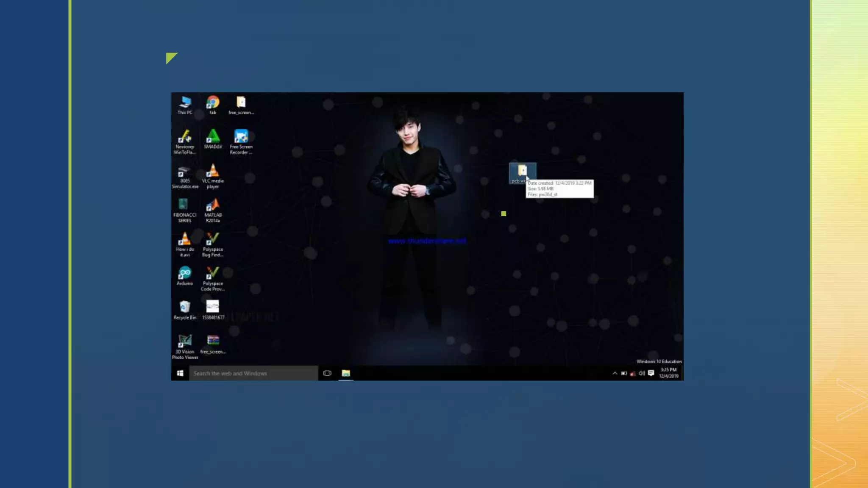The width and height of the screenshot is (868, 488).
Task: Open File Explorer from the taskbar
Action: click(x=346, y=373)
